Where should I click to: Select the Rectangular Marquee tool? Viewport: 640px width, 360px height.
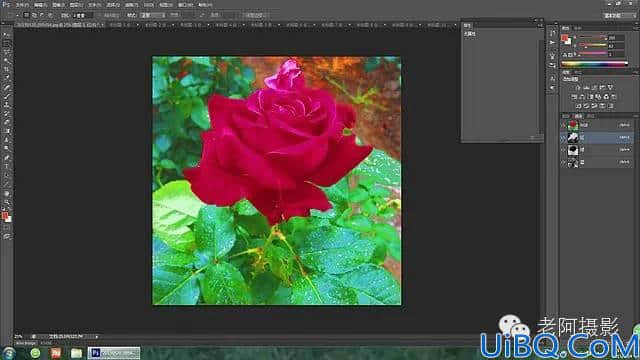tap(7, 43)
